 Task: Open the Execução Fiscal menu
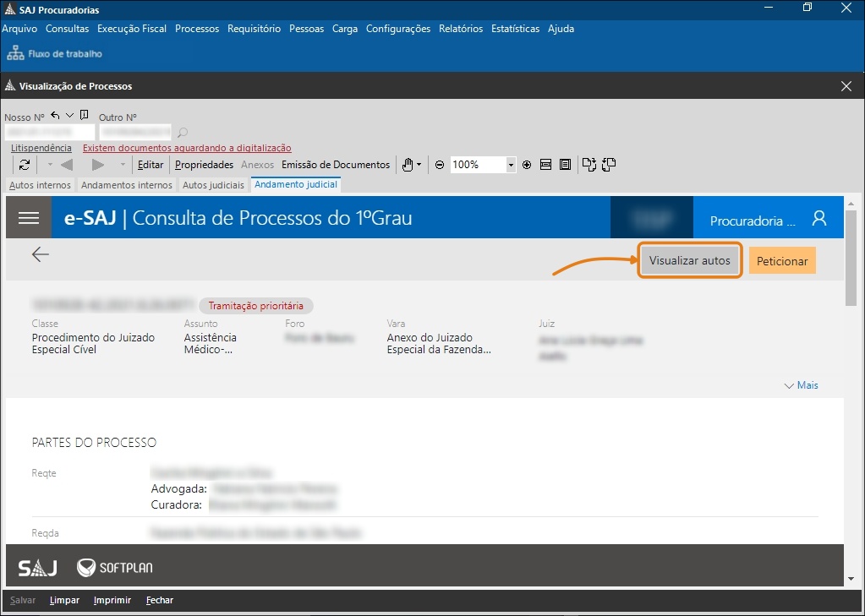point(132,29)
